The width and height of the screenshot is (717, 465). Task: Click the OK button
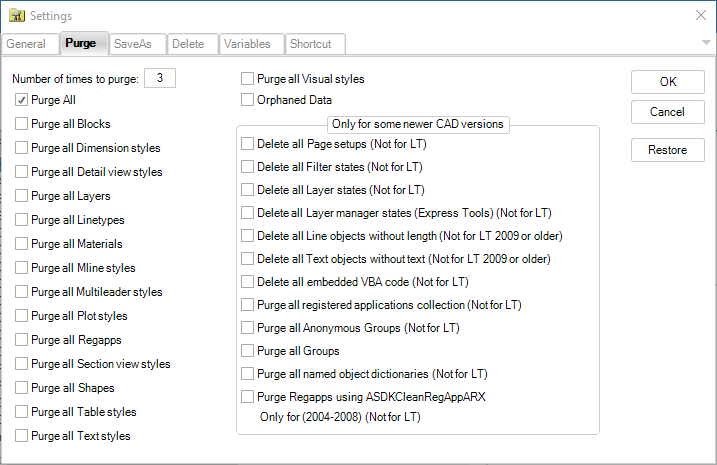(x=667, y=82)
